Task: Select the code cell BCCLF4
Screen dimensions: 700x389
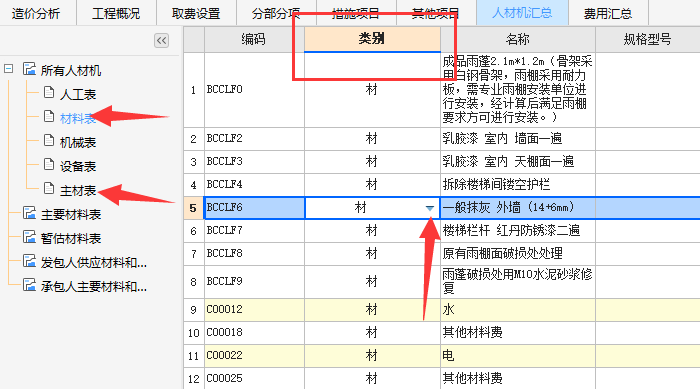Action: (254, 185)
